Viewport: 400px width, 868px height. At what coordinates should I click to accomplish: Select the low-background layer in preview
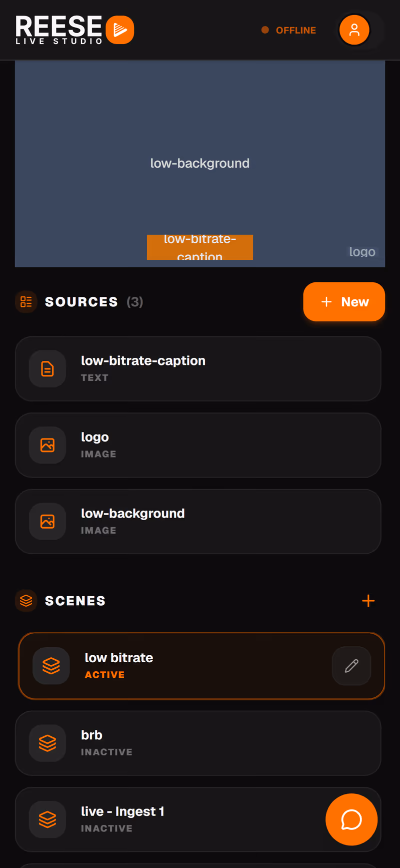click(200, 163)
